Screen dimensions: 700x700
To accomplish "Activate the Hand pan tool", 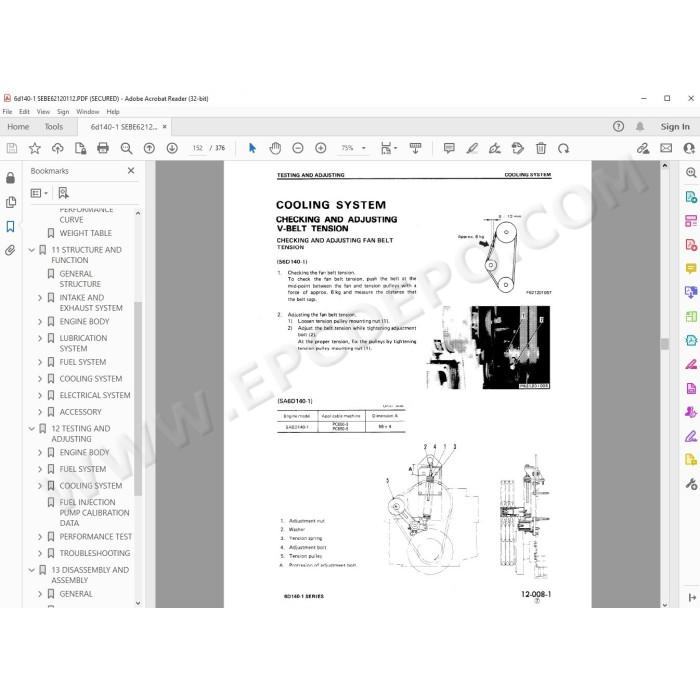I will [275, 148].
